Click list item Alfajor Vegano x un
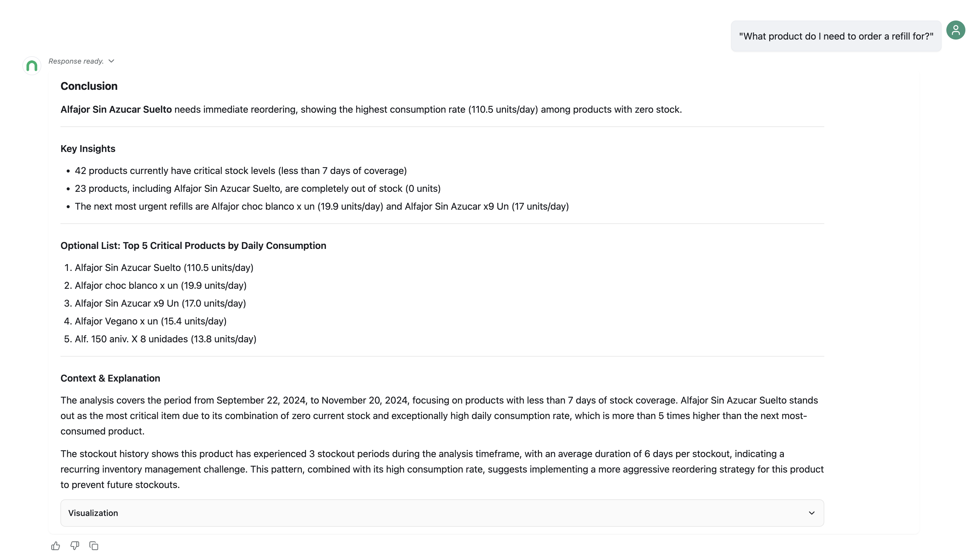This screenshot has height=560, width=977. pos(151,321)
